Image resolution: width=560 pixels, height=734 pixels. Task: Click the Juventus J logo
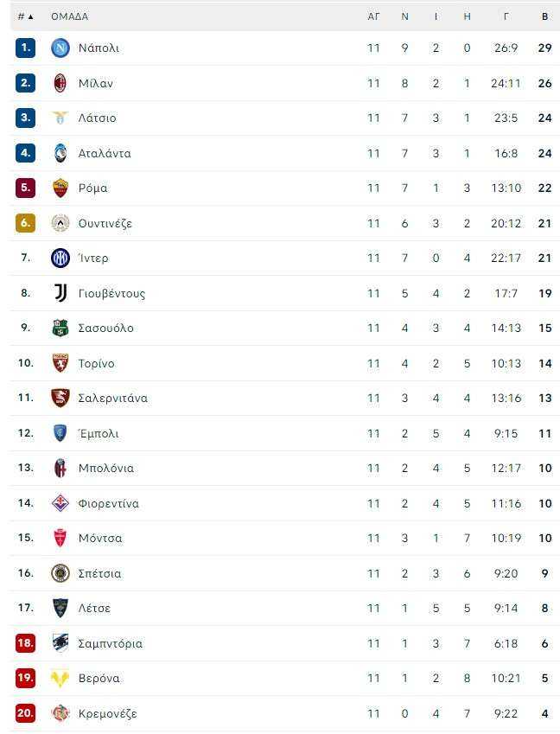[60, 293]
